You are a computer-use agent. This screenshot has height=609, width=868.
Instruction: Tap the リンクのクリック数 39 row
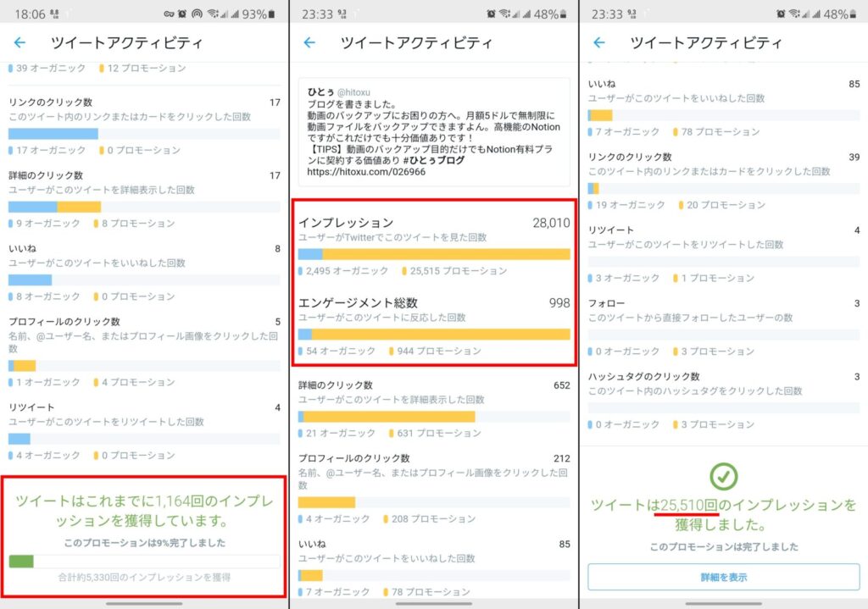tap(724, 181)
